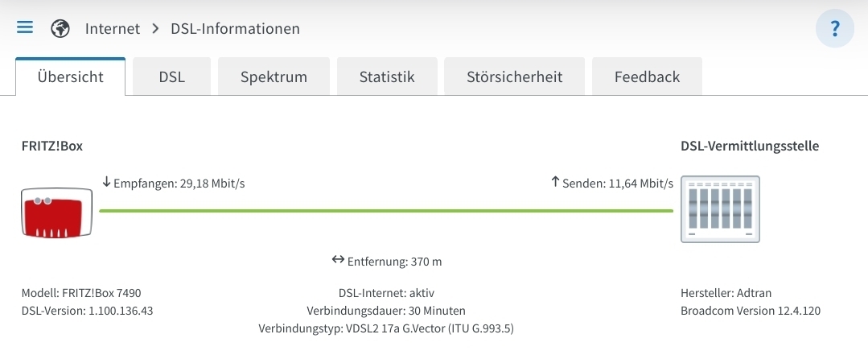Click the DSL exchange cabinet image
The height and width of the screenshot is (359, 868).
pyautogui.click(x=720, y=208)
